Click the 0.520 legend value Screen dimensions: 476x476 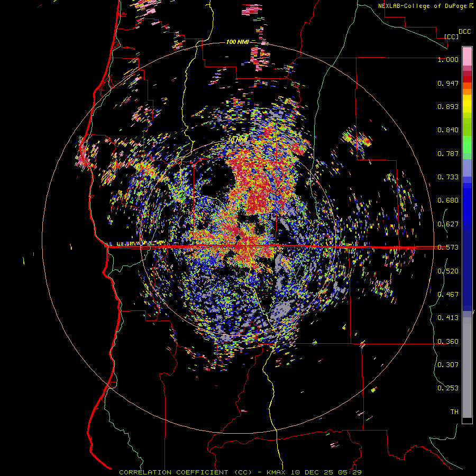(448, 271)
